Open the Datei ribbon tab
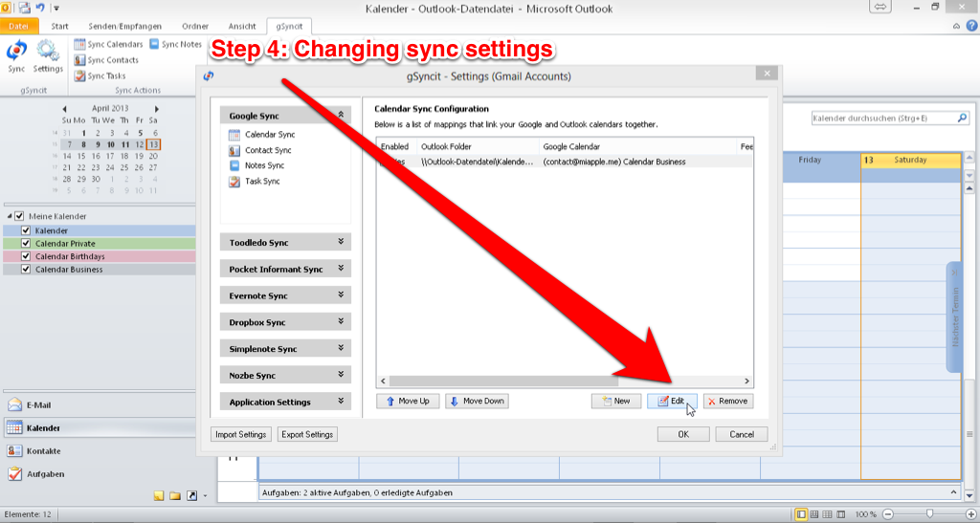The width and height of the screenshot is (980, 523). point(19,26)
